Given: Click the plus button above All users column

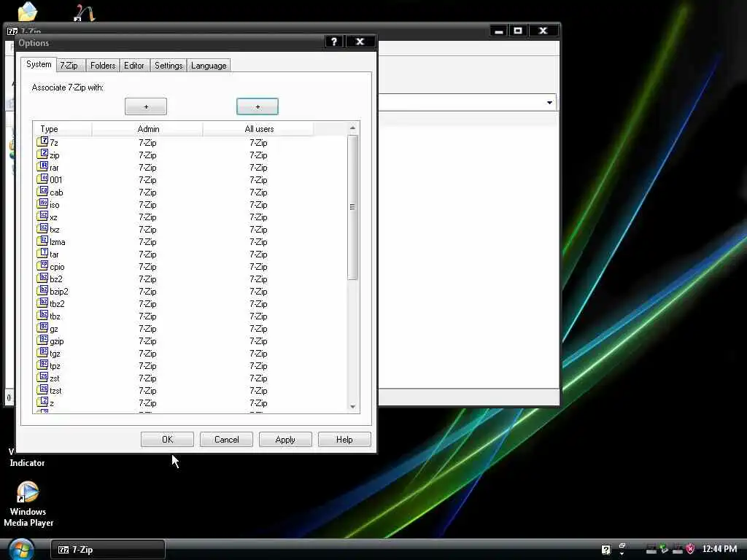Looking at the screenshot, I should coord(258,106).
